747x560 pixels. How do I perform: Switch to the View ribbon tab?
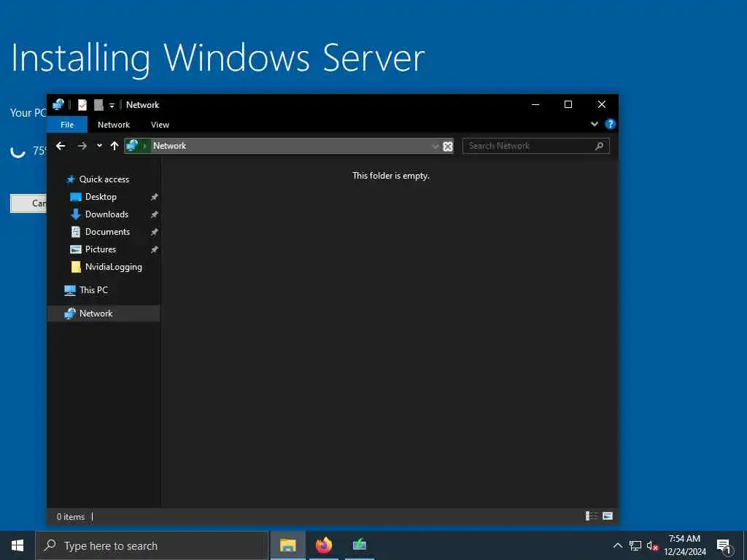click(160, 124)
